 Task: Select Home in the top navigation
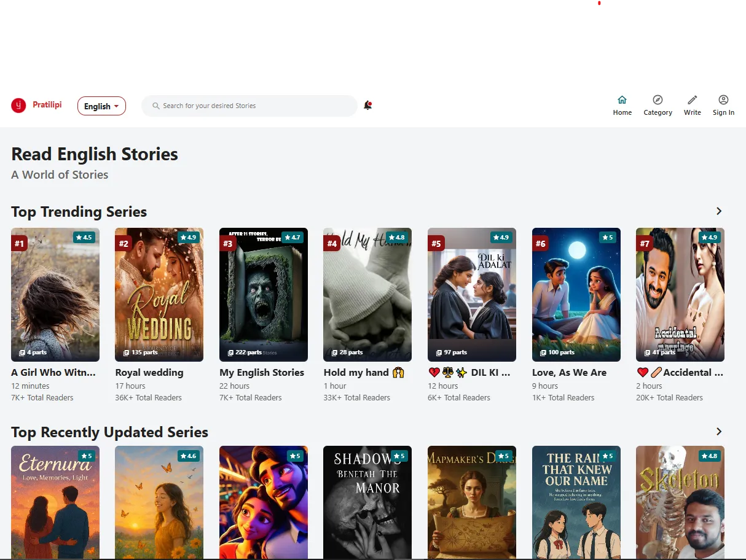(x=622, y=106)
